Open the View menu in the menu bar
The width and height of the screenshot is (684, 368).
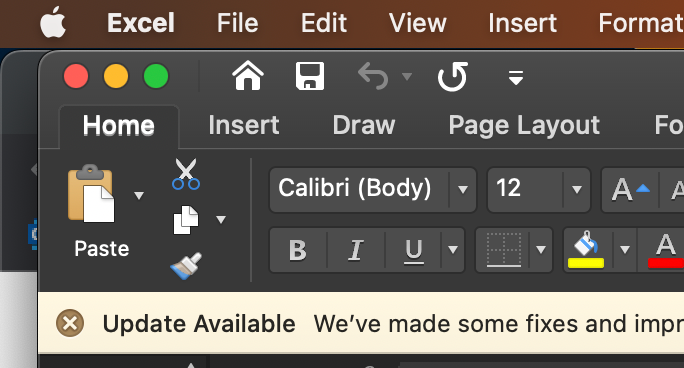(417, 23)
